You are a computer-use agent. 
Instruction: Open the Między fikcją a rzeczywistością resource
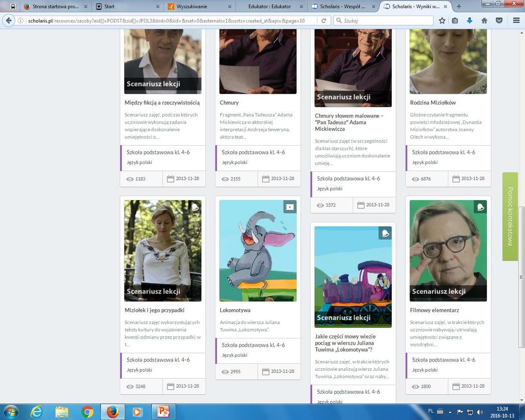[x=162, y=103]
